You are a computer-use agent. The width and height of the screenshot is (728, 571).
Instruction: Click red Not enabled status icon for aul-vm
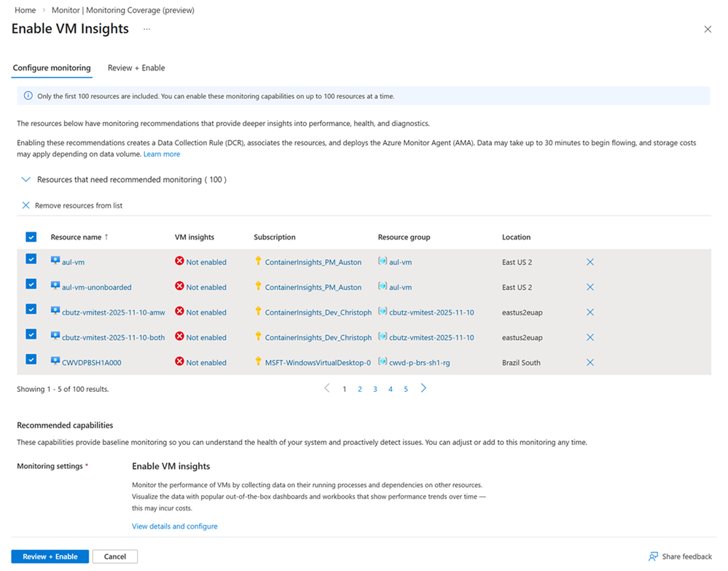[x=179, y=261]
